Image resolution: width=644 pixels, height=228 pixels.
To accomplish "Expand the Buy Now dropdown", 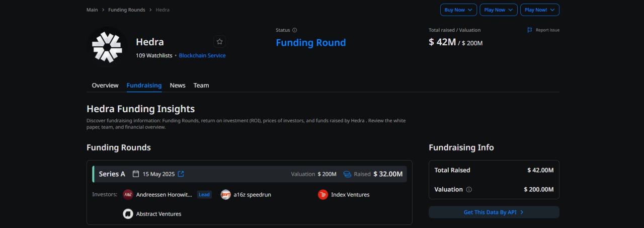I will point(458,10).
